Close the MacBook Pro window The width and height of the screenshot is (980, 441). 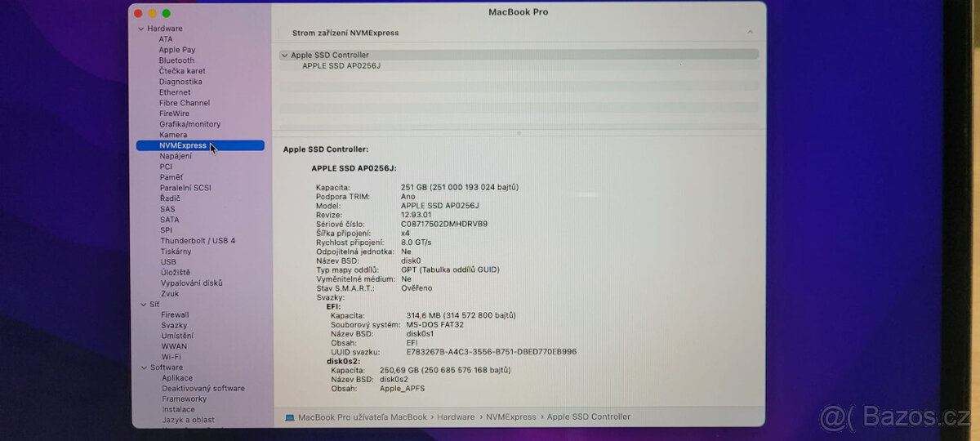137,13
